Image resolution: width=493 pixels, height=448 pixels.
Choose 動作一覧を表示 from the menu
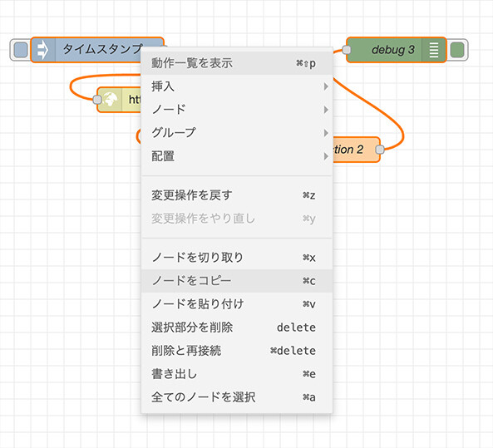pyautogui.click(x=237, y=63)
